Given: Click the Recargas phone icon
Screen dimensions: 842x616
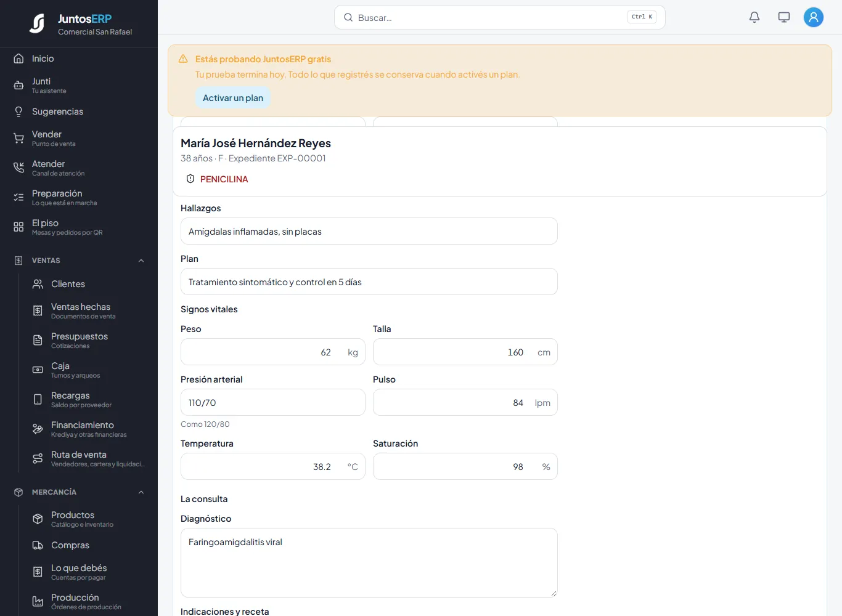Looking at the screenshot, I should pos(38,400).
